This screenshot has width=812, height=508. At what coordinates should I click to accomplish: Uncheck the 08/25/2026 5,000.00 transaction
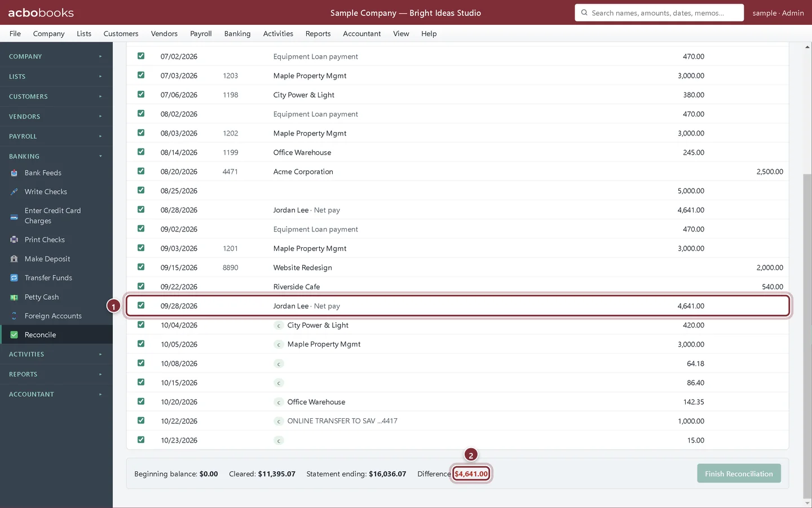pos(141,190)
